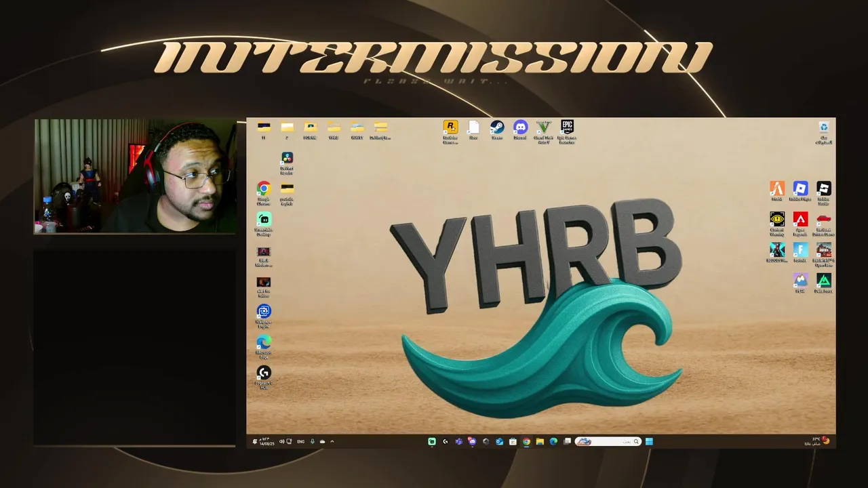The image size is (868, 488).
Task: Open the Microsoft Edge desktop shortcut
Action: (264, 346)
